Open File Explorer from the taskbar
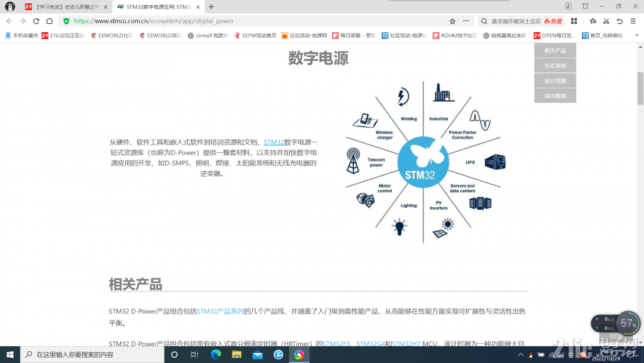 [x=237, y=355]
